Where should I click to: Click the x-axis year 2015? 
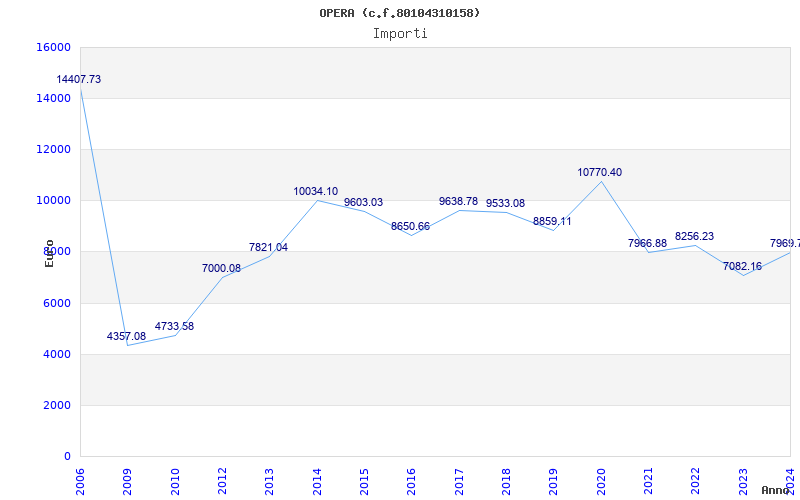[364, 482]
